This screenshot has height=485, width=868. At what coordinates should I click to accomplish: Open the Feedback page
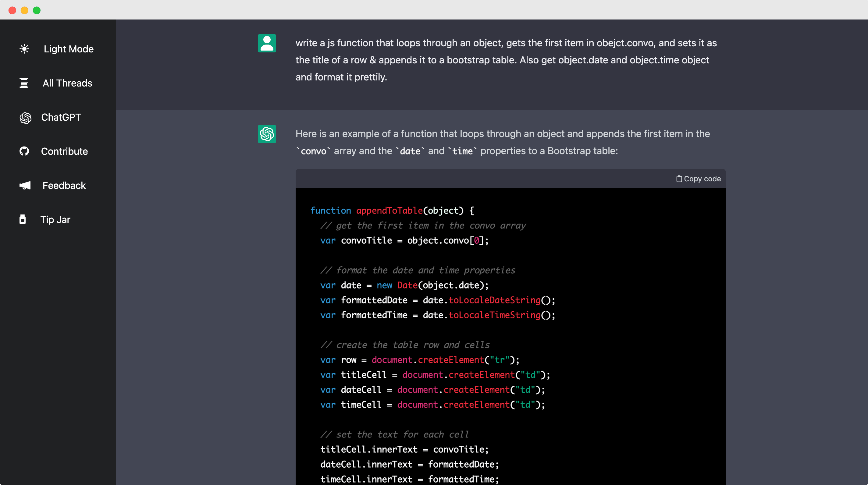pos(64,186)
